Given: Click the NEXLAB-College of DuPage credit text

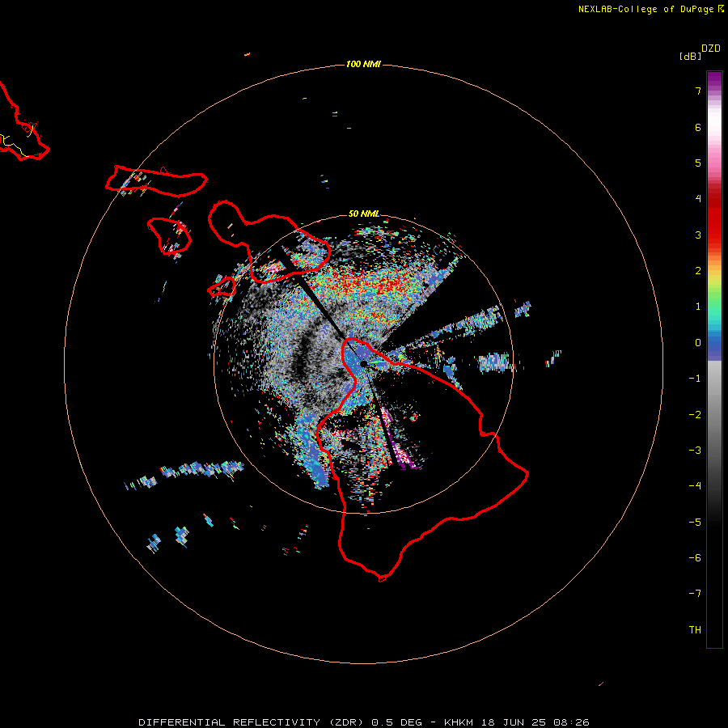Looking at the screenshot, I should point(651,9).
